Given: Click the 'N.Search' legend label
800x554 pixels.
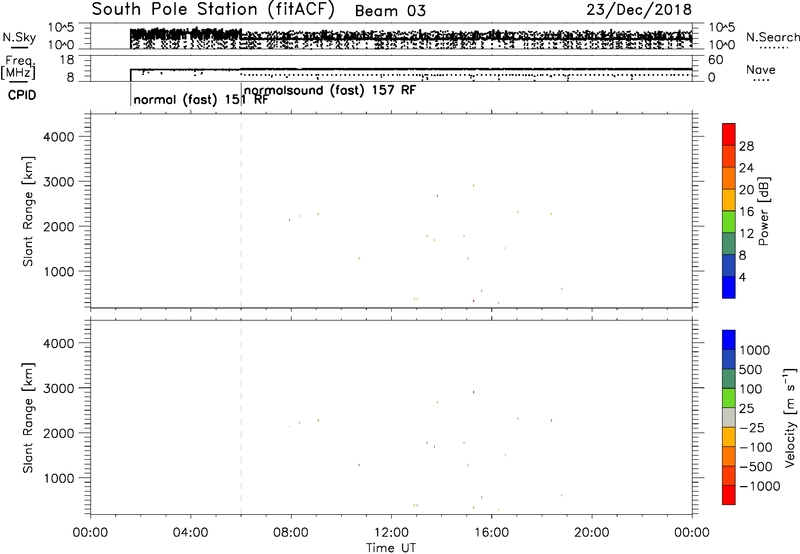Looking at the screenshot, I should click(x=772, y=37).
